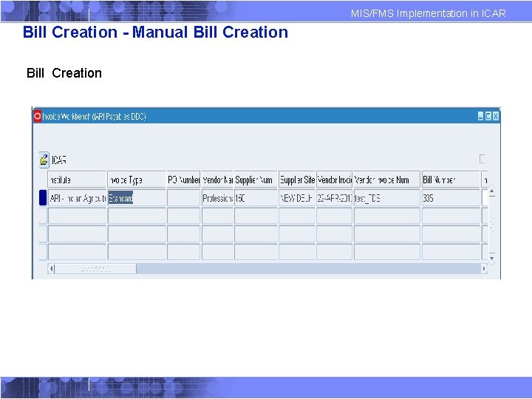
Task: Click horizontal scrollbar left arrow
Action: (x=51, y=269)
